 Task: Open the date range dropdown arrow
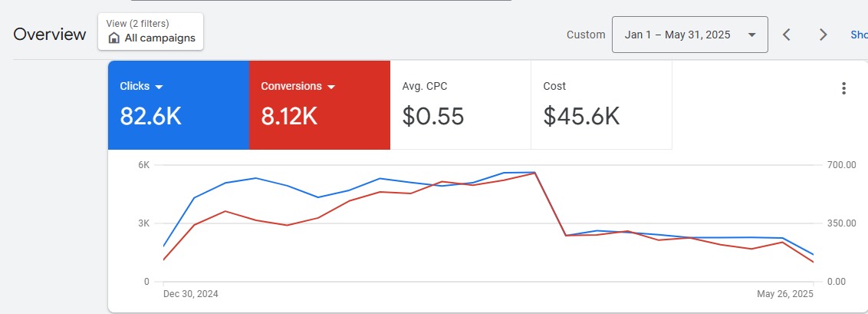coord(751,35)
